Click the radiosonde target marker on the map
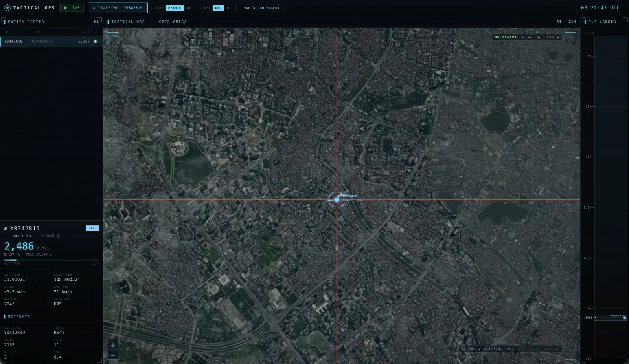 tap(337, 200)
